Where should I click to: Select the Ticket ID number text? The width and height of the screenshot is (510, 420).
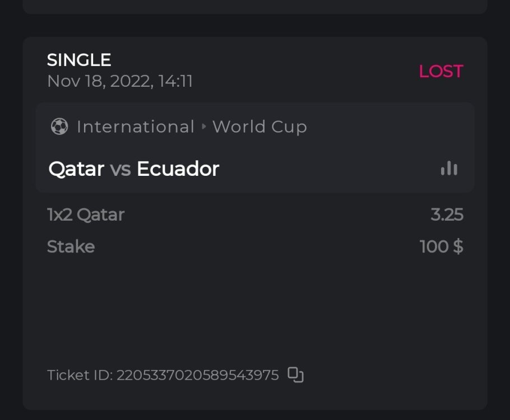pyautogui.click(x=197, y=375)
